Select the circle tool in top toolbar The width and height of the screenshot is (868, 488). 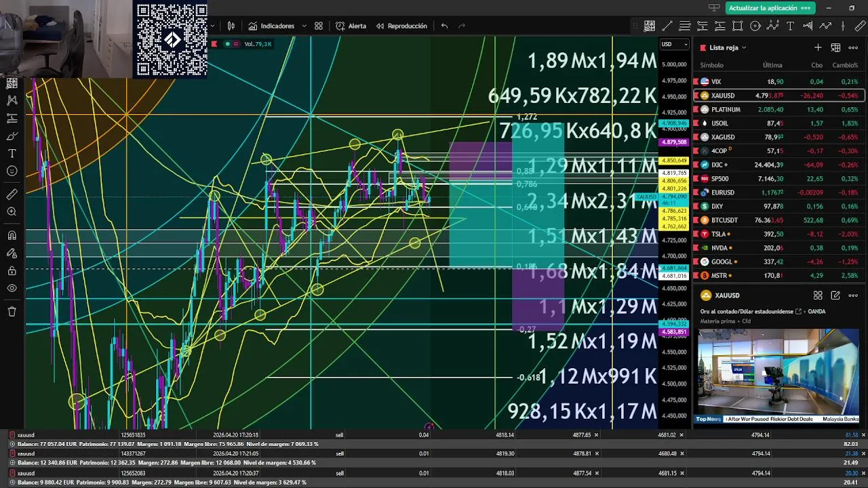click(x=755, y=26)
